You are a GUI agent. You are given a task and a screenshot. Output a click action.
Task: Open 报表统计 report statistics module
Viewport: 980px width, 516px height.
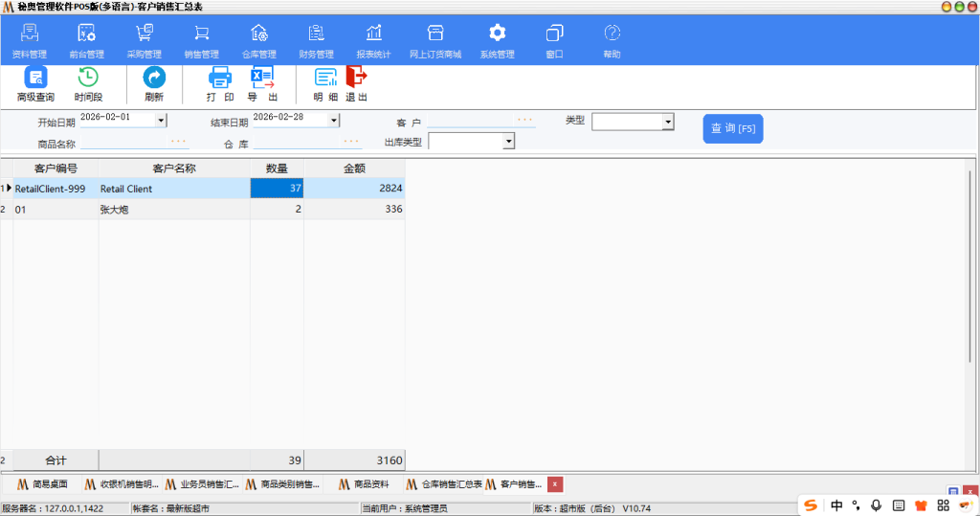(373, 41)
